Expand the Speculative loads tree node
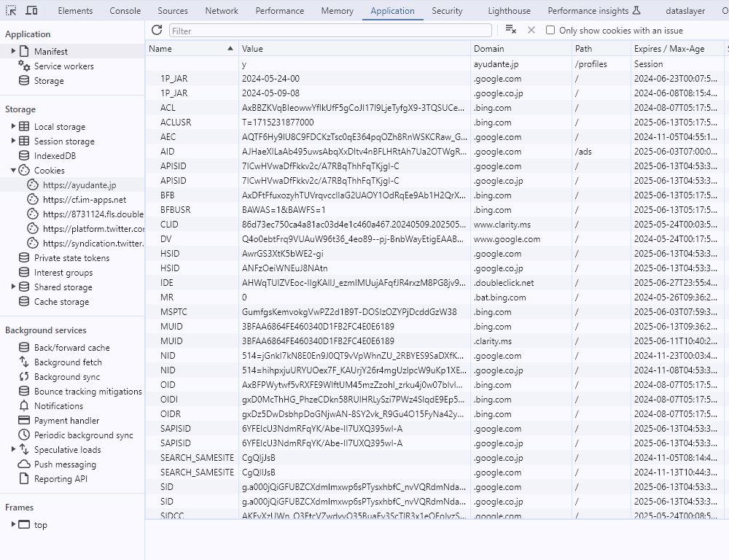This screenshot has width=729, height=560. coord(13,449)
